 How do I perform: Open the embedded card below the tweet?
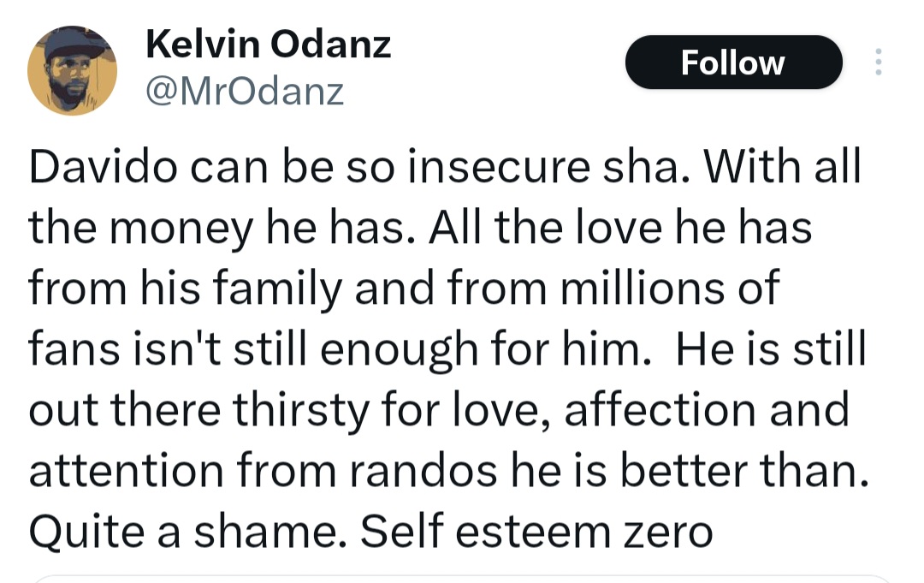462,579
